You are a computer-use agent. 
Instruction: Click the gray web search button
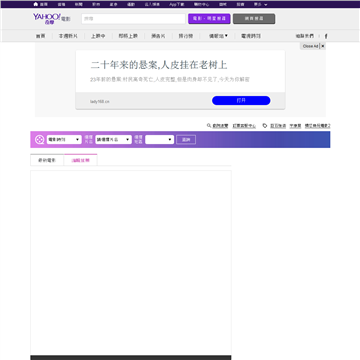254,19
